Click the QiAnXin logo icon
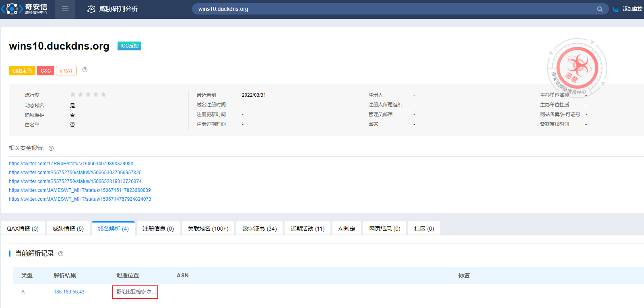 (x=12, y=9)
